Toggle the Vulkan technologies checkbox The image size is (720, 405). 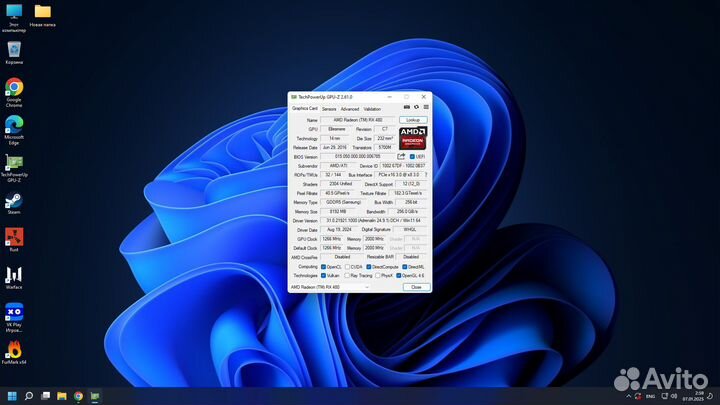[x=323, y=275]
